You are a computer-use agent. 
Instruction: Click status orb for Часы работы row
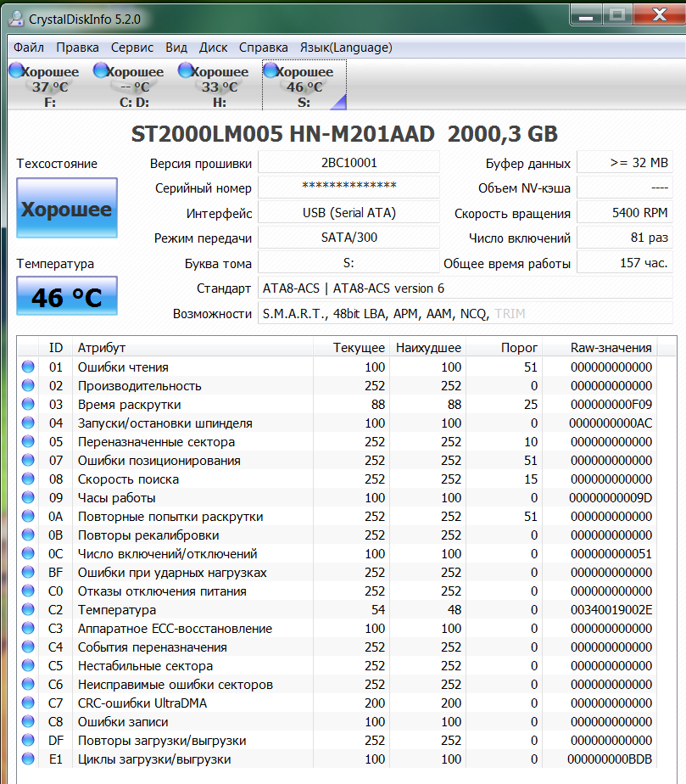pos(28,497)
